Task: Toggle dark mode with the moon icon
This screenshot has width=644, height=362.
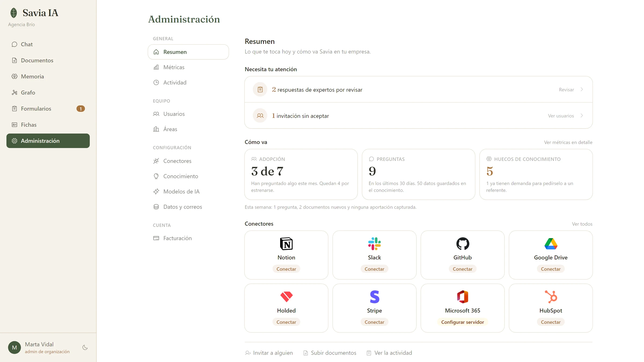Action: [85, 348]
